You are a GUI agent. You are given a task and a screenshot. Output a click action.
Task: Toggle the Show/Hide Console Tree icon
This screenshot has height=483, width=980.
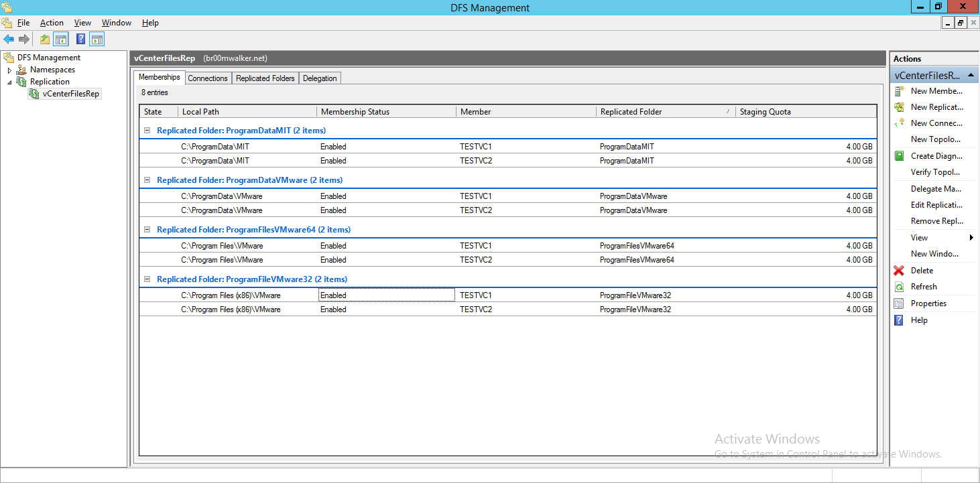point(61,40)
